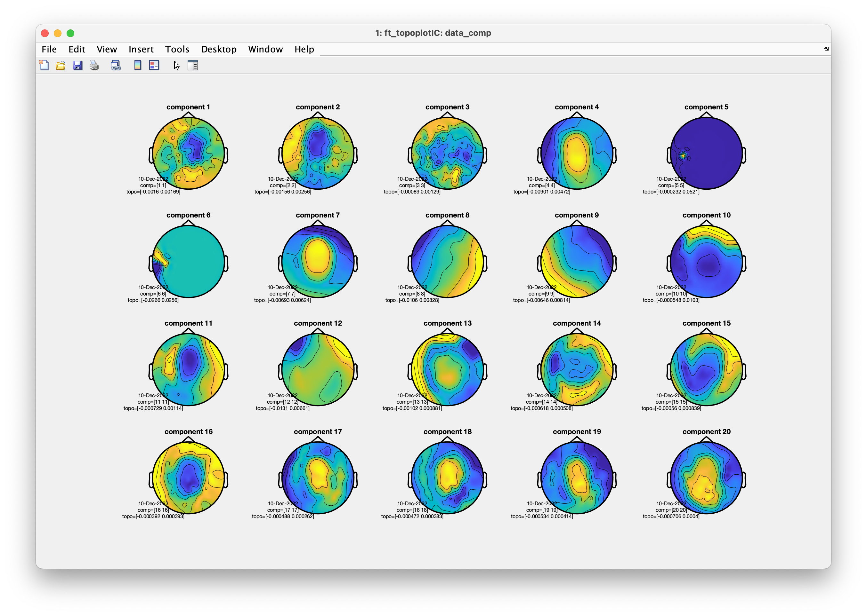Expand the Desktop menu
The image size is (867, 616).
point(219,49)
